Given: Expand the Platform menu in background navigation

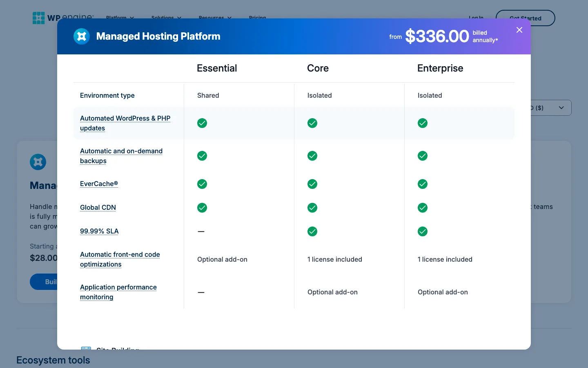Looking at the screenshot, I should coord(120,18).
